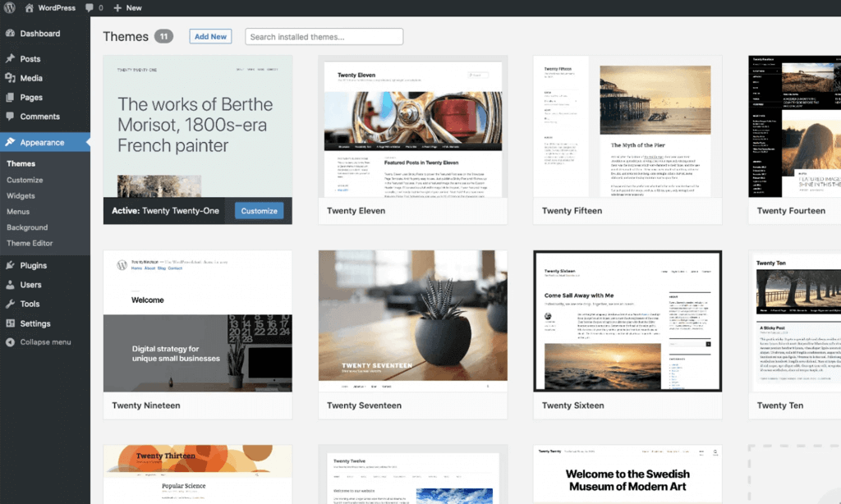Open the Background submenu link
Screen dimensions: 841x504
pyautogui.click(x=27, y=227)
